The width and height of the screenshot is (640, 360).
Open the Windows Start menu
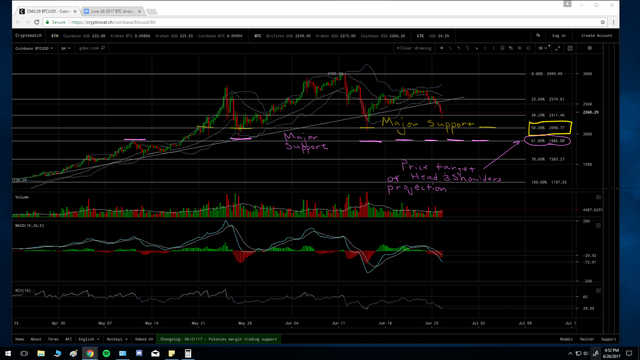point(8,353)
